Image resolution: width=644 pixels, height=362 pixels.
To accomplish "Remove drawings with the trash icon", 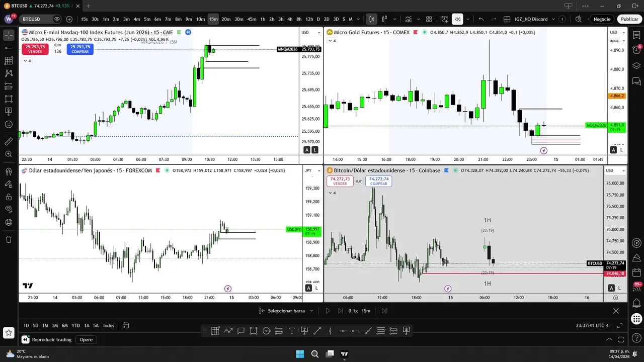I will click(9, 239).
